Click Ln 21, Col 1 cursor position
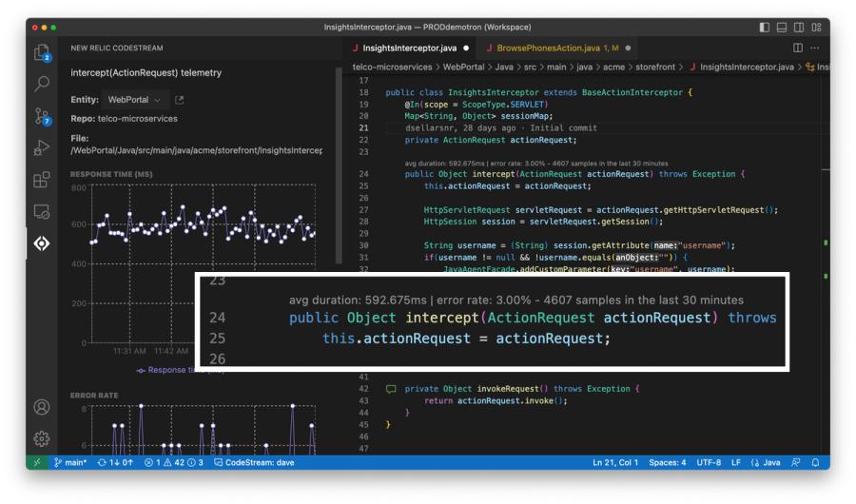Screen dimensions: 856x504 615,462
